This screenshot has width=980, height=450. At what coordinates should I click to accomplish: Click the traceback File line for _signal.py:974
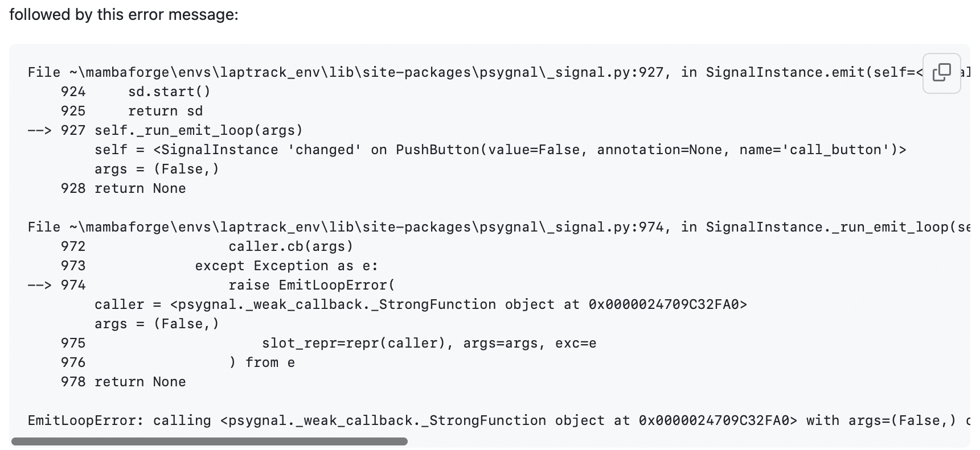point(342,228)
